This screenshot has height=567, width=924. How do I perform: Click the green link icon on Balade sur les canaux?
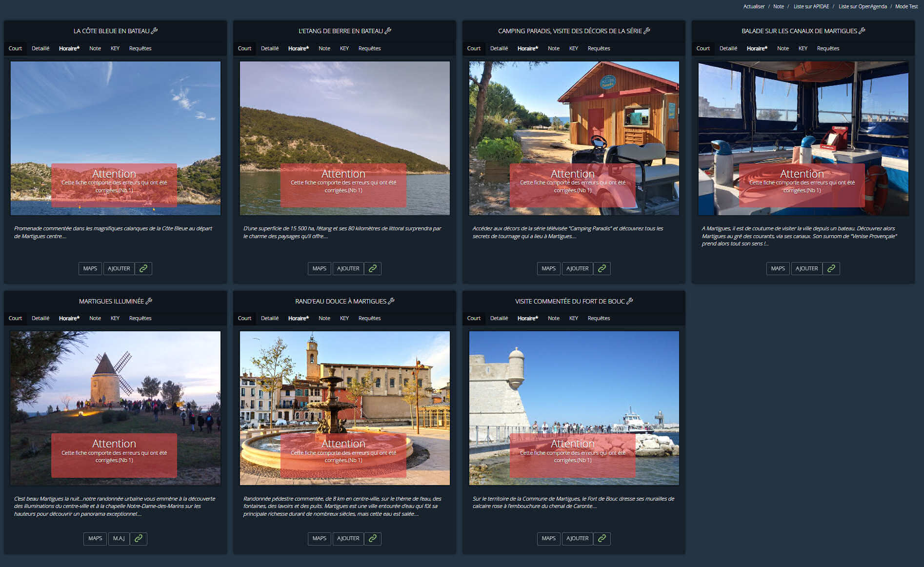click(x=831, y=268)
